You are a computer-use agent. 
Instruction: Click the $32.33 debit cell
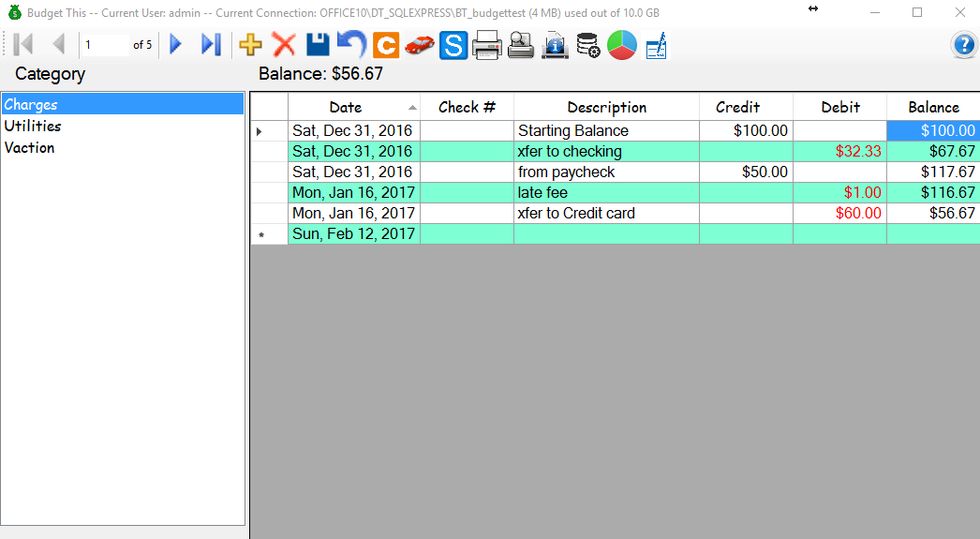pos(840,151)
